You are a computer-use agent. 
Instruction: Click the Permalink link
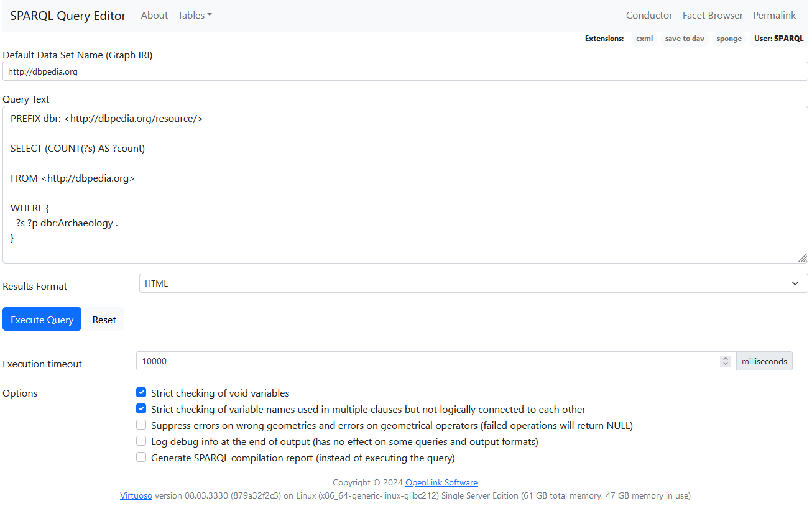click(774, 16)
